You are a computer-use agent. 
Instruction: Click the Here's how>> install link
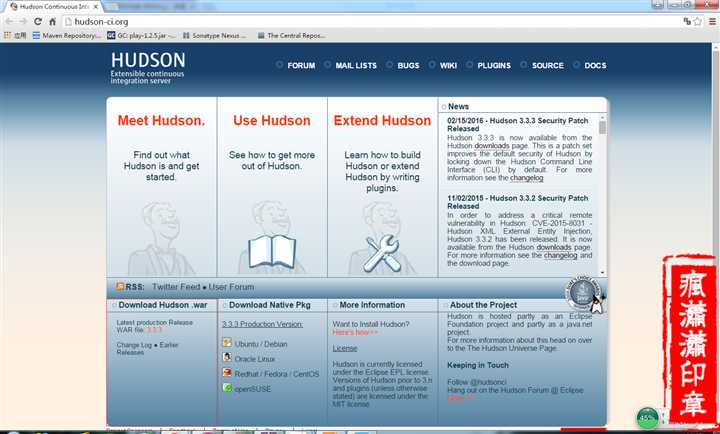click(355, 332)
